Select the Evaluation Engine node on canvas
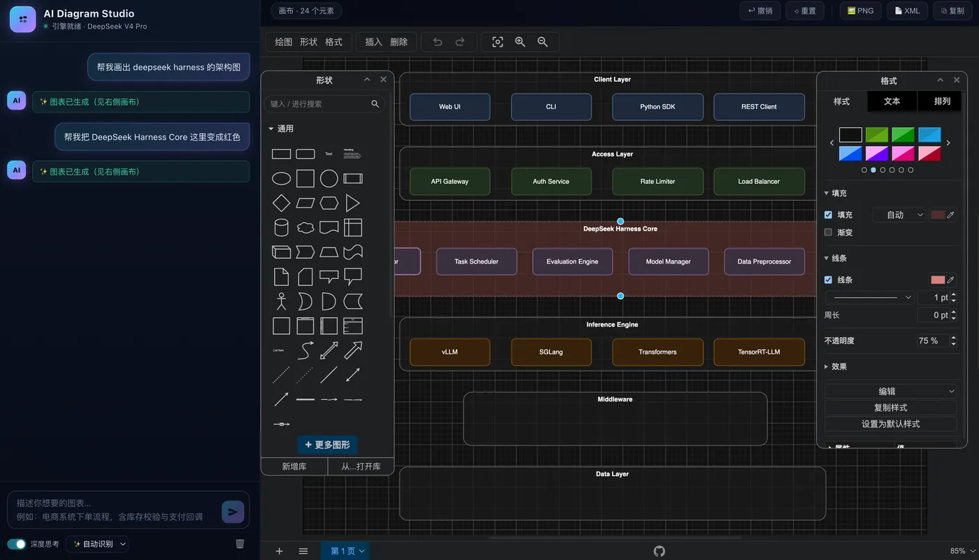979x560 pixels. coord(573,261)
